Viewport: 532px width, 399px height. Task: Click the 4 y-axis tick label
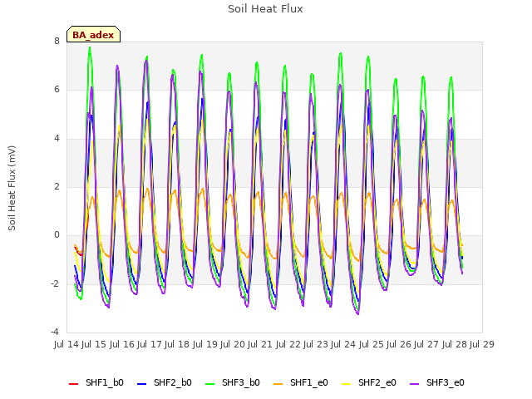[57, 139]
